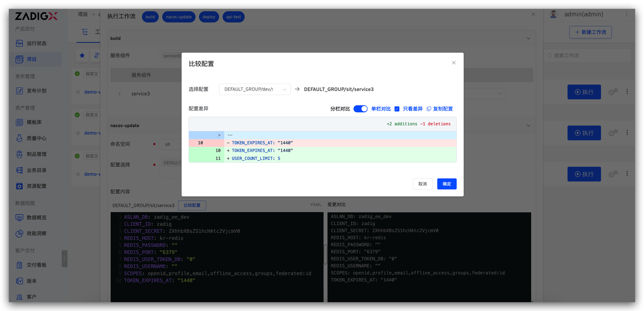
Task: Open the 选择配置 dropdown
Action: (255, 89)
